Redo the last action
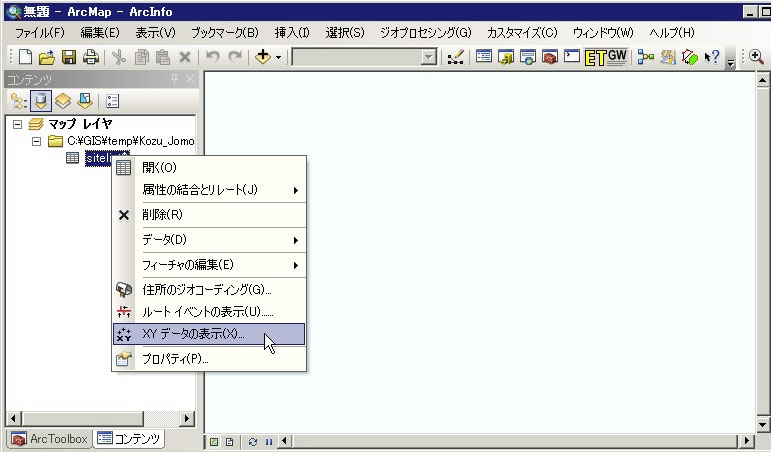 (x=235, y=57)
